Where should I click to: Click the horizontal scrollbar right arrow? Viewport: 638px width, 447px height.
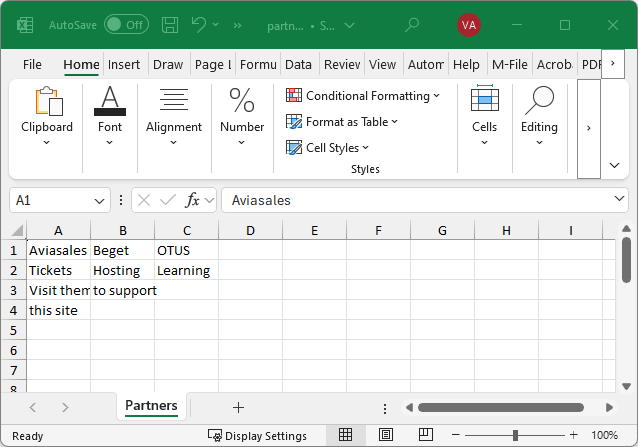click(x=609, y=408)
